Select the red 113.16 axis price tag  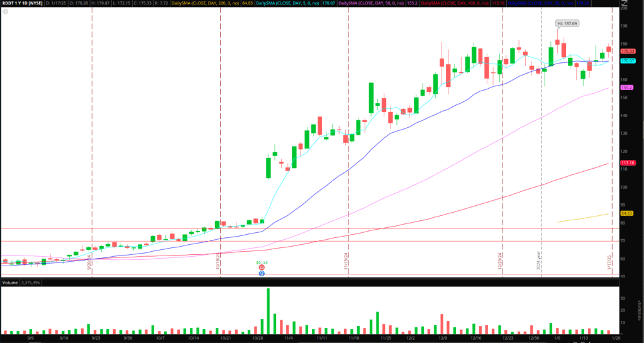click(x=628, y=163)
